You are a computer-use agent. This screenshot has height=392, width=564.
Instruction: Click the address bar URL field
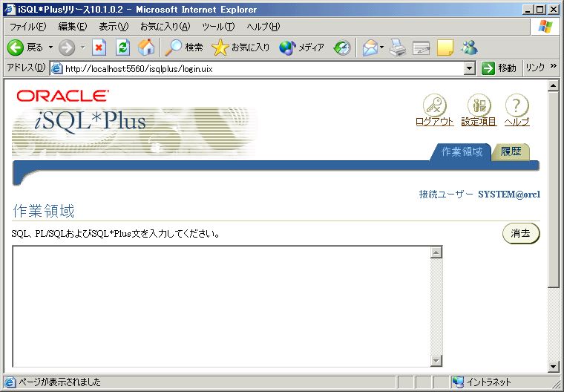(258, 68)
